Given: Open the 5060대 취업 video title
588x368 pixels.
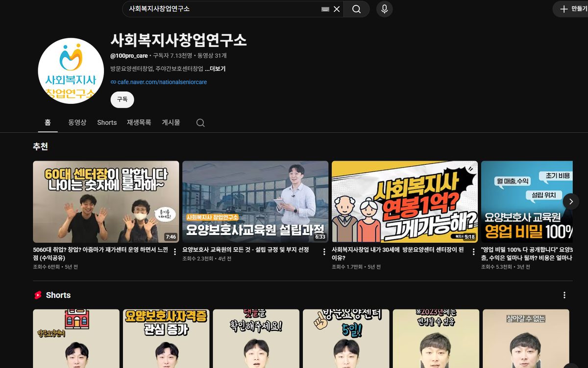Looking at the screenshot, I should [x=101, y=253].
